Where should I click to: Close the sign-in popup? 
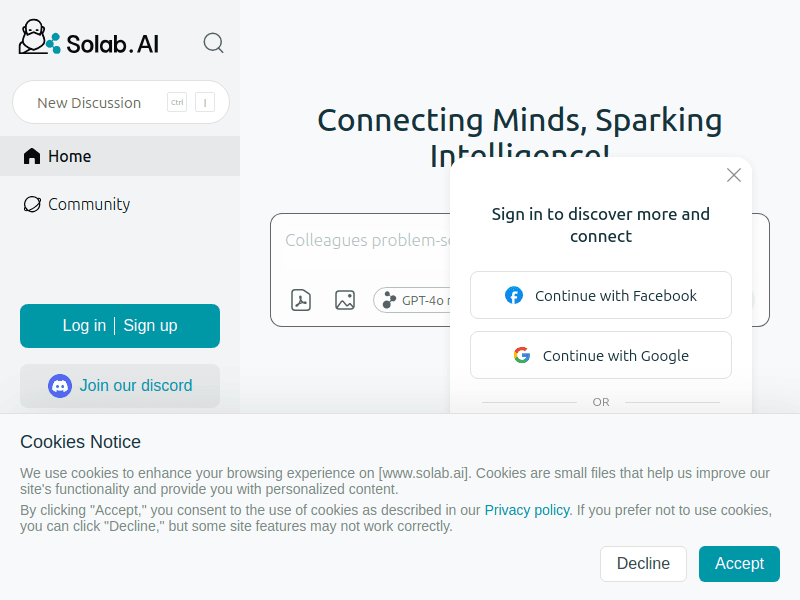click(x=734, y=175)
